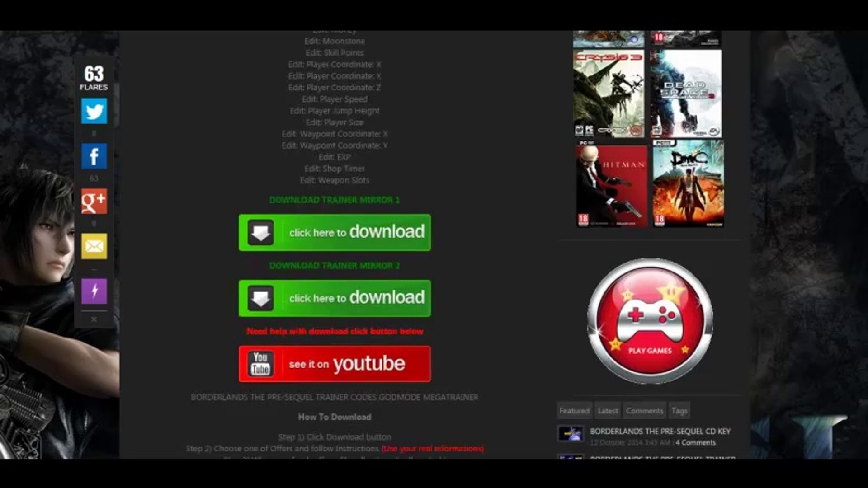Open Borderlands The Pre-Sequel CD Key link
868x488 pixels.
[660, 431]
